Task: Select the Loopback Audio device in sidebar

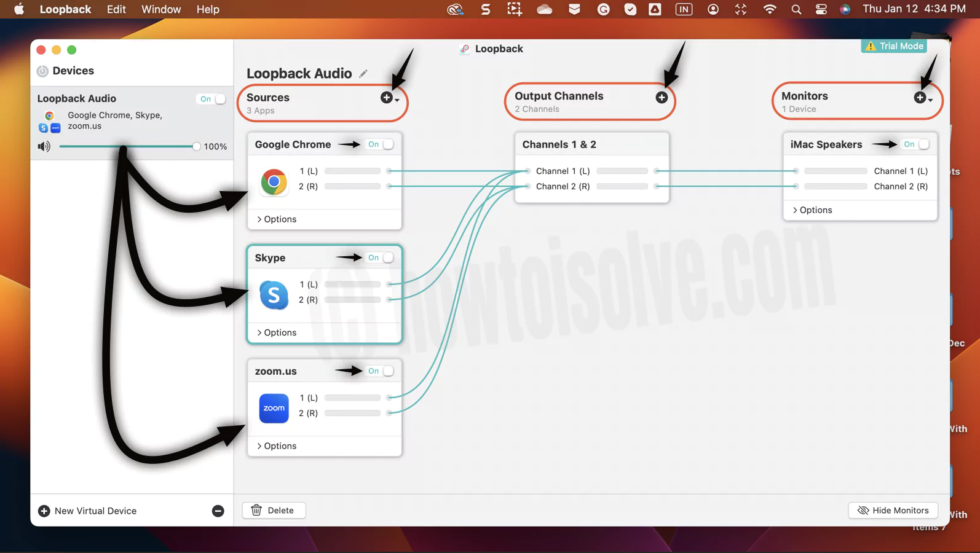Action: pos(132,123)
